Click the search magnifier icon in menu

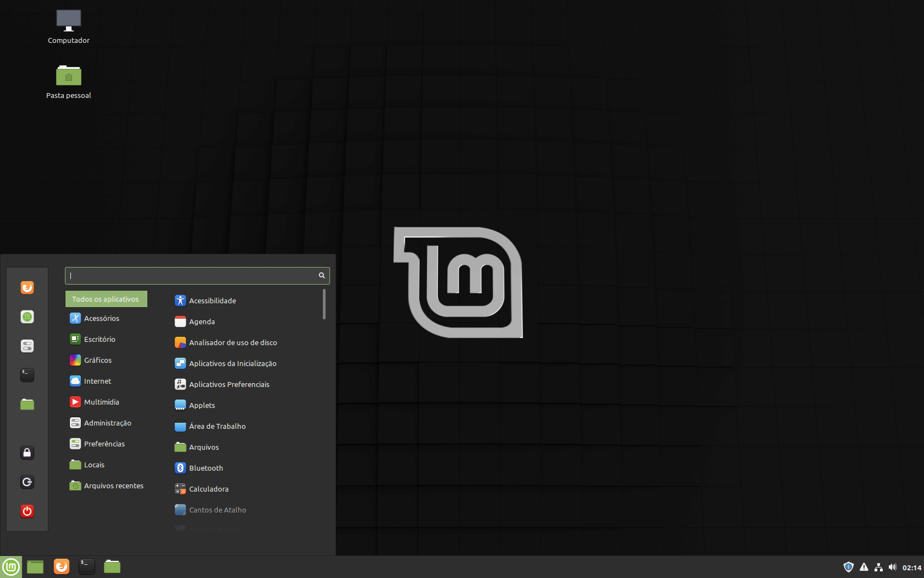pos(322,276)
